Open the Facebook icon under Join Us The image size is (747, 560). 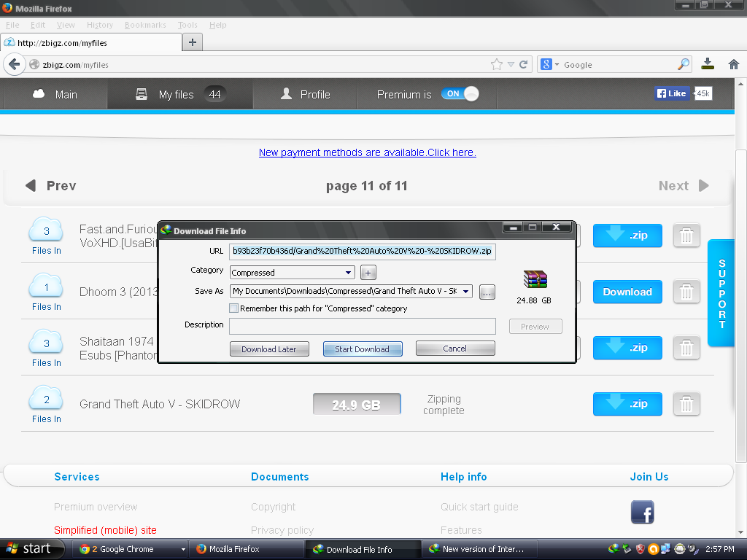click(x=642, y=512)
